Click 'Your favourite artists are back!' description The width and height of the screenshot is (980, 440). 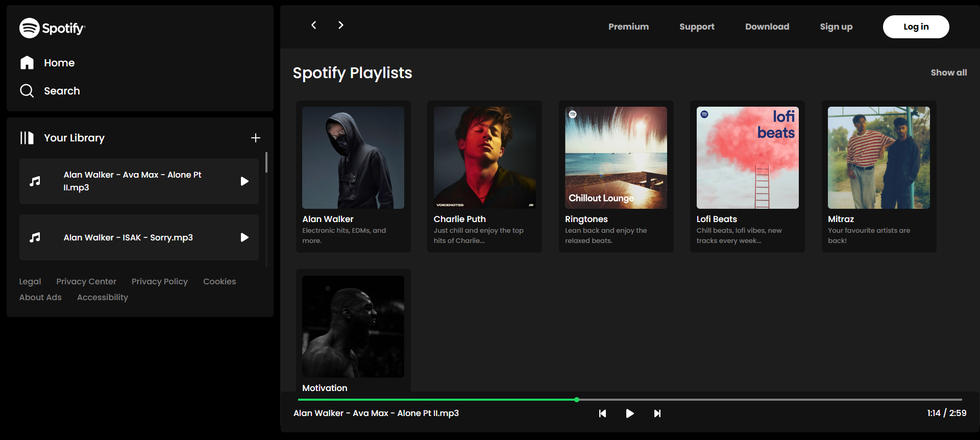pos(869,236)
